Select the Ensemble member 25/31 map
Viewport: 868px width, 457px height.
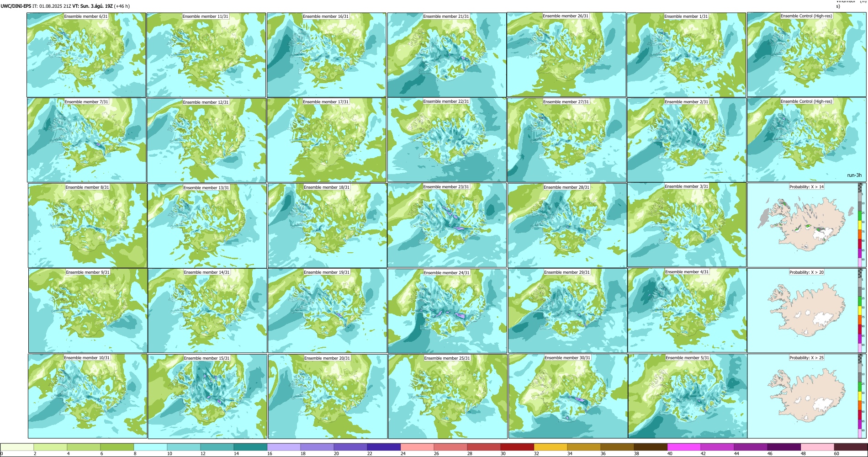(448, 396)
